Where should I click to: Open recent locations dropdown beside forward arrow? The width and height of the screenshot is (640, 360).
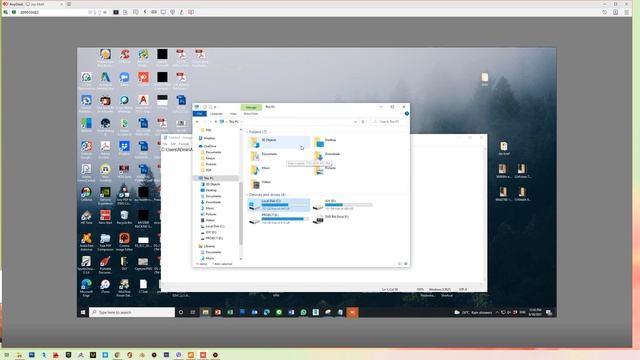pos(211,122)
